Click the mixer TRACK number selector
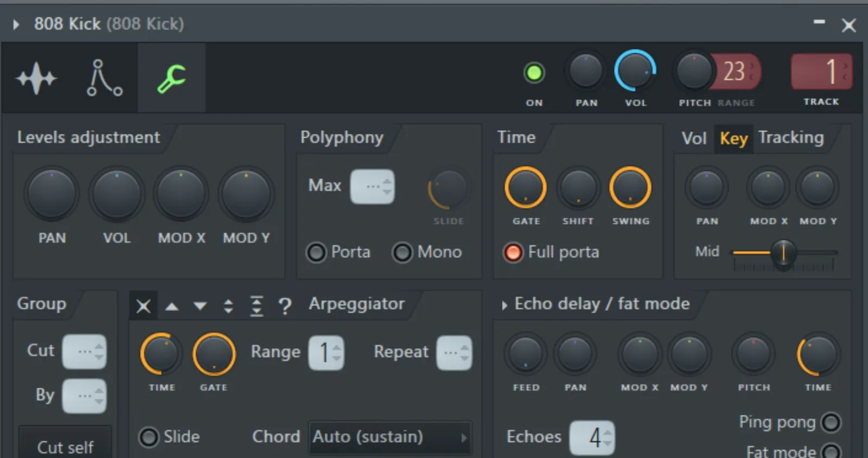Screen dimensions: 868x458 [821, 72]
